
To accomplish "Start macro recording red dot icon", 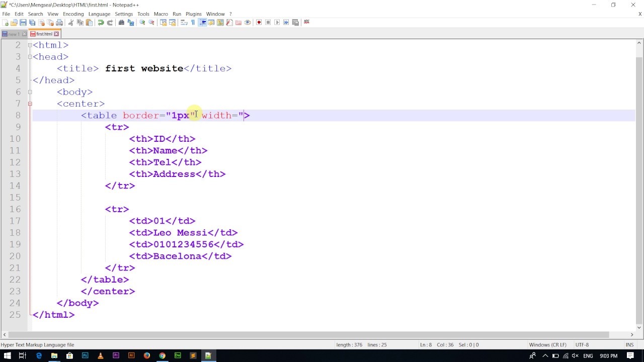I will [x=259, y=23].
